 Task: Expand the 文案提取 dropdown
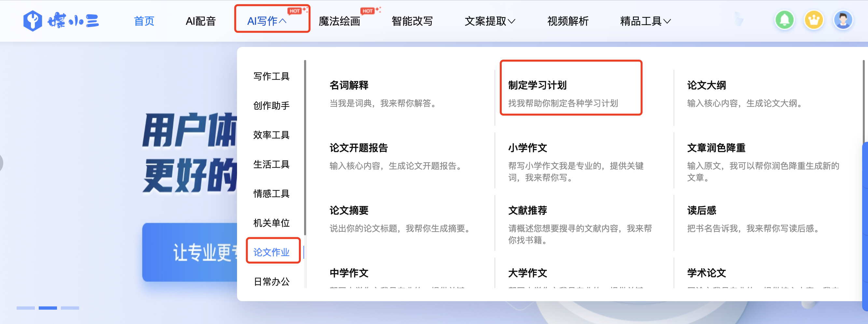tap(490, 21)
